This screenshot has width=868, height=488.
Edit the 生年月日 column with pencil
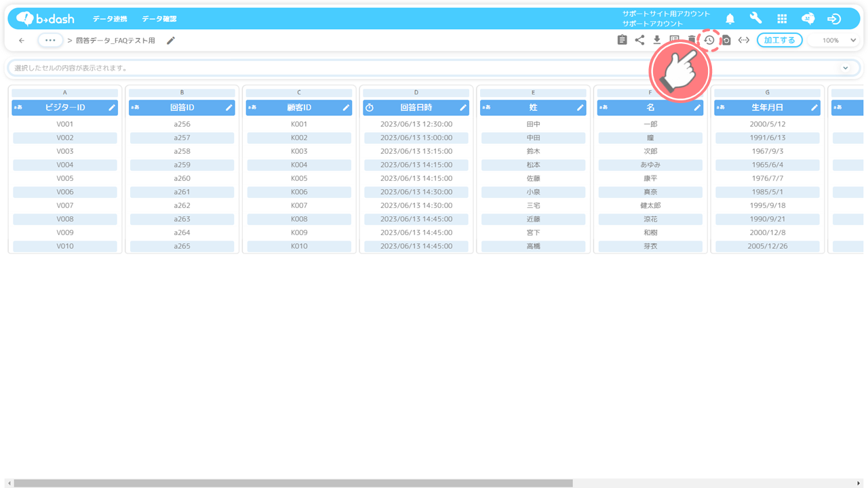coord(814,107)
